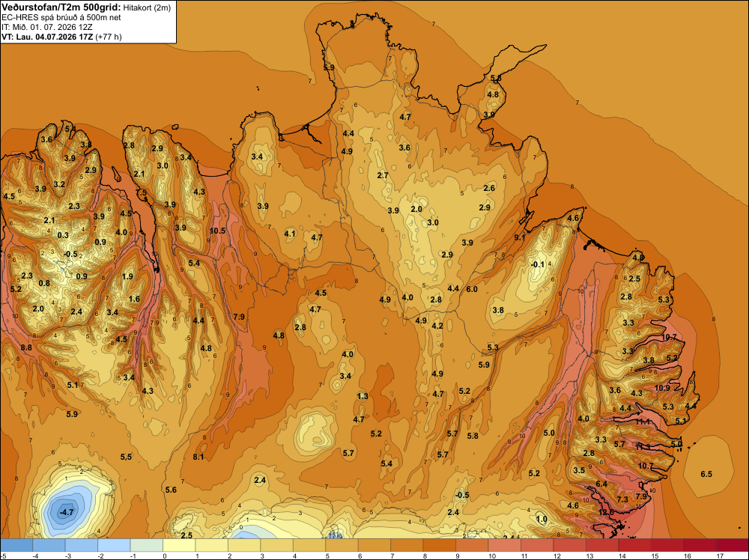Select the temperature value 8.8
Image resolution: width=749 pixels, height=560 pixels.
click(26, 347)
